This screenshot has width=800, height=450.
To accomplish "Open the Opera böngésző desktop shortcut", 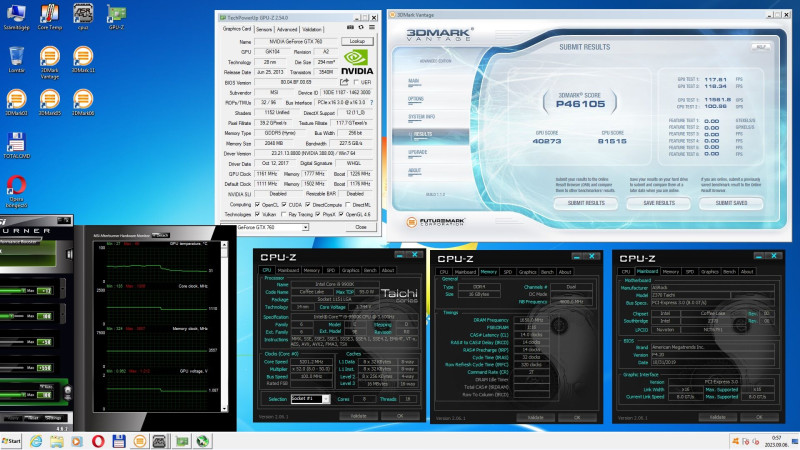I will tap(16, 191).
